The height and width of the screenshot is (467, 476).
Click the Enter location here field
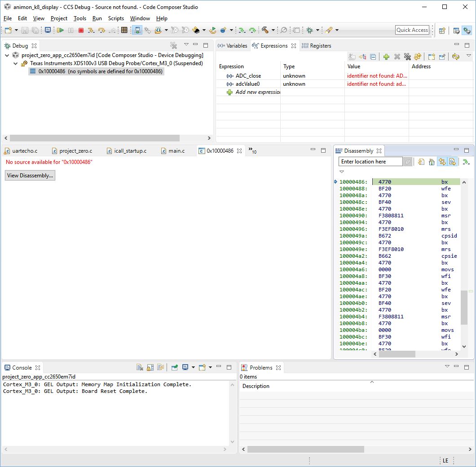click(370, 162)
